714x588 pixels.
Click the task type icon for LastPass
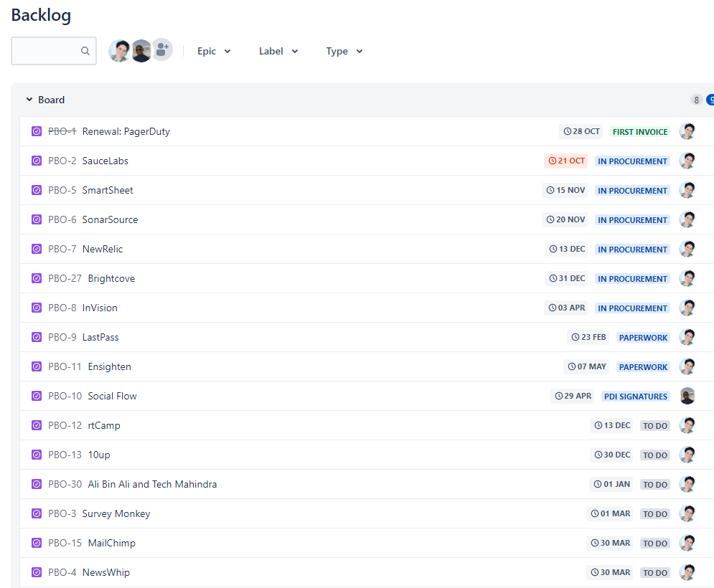[x=37, y=337]
